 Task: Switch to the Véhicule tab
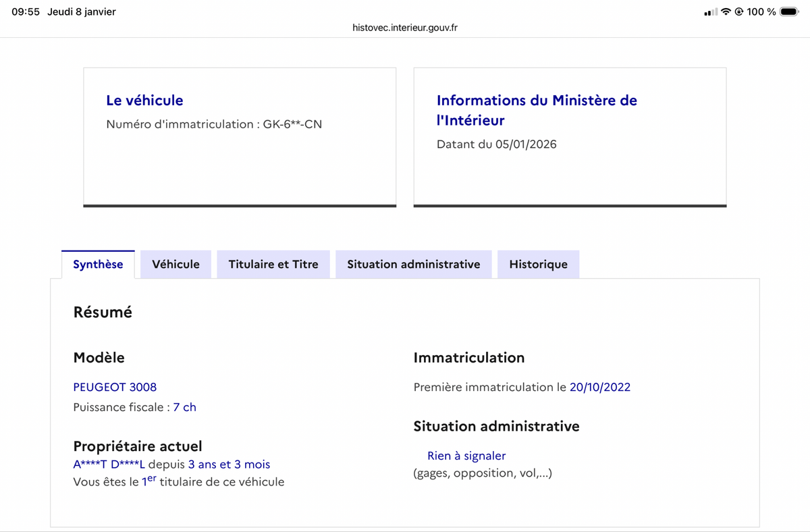pyautogui.click(x=175, y=265)
